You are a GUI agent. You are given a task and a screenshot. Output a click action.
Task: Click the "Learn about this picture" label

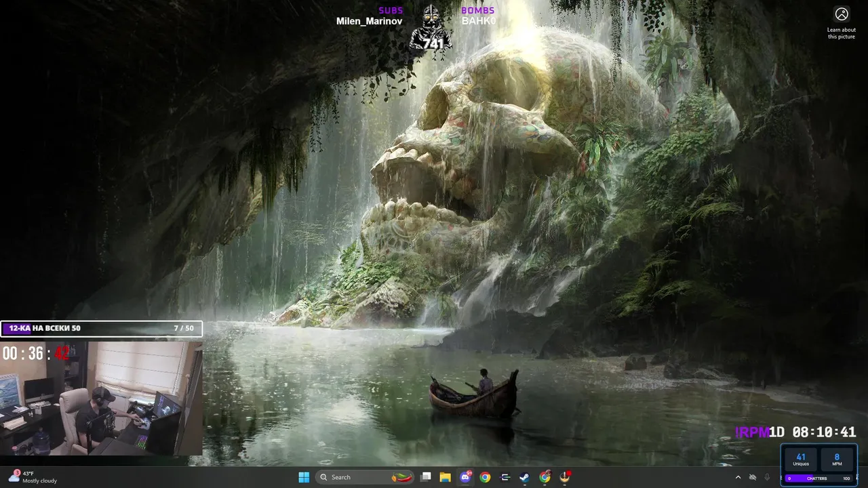[842, 33]
